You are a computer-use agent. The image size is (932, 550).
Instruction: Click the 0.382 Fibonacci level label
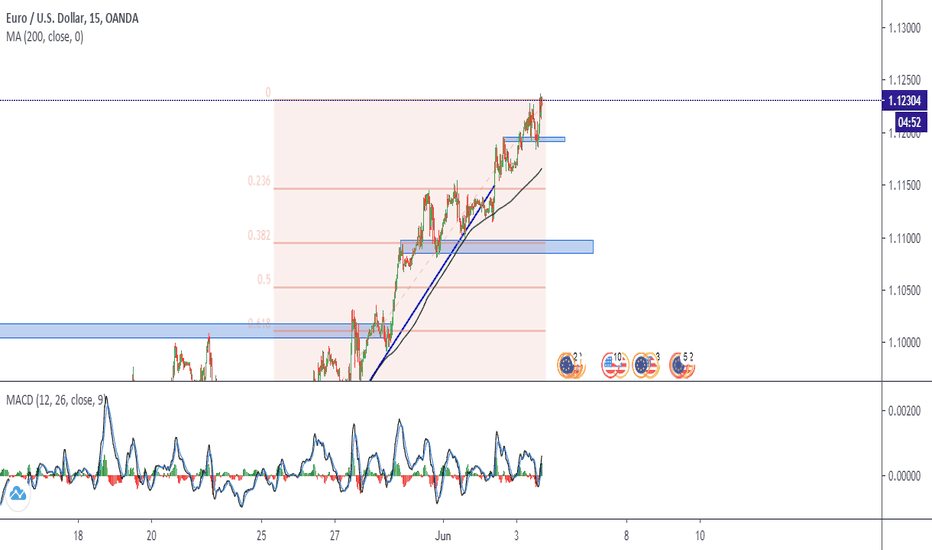point(259,235)
